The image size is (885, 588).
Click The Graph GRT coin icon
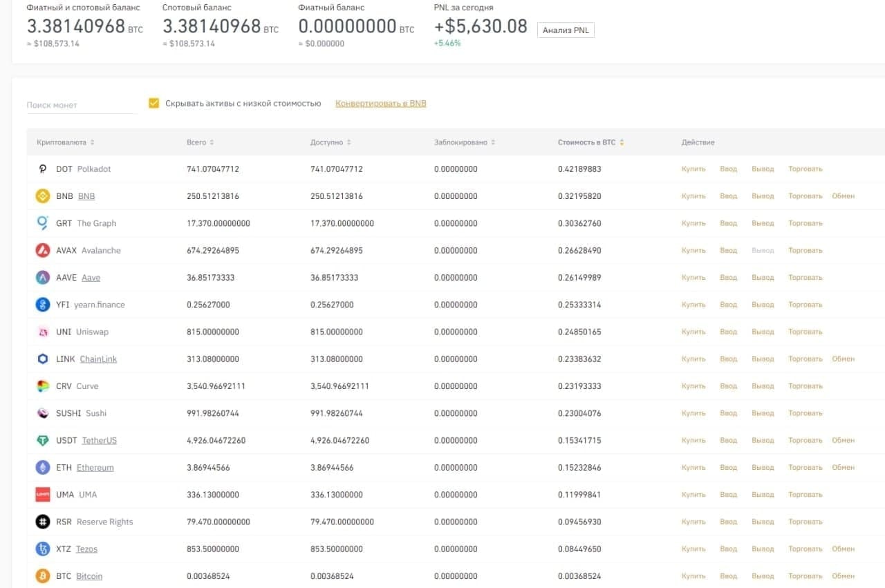pos(43,223)
